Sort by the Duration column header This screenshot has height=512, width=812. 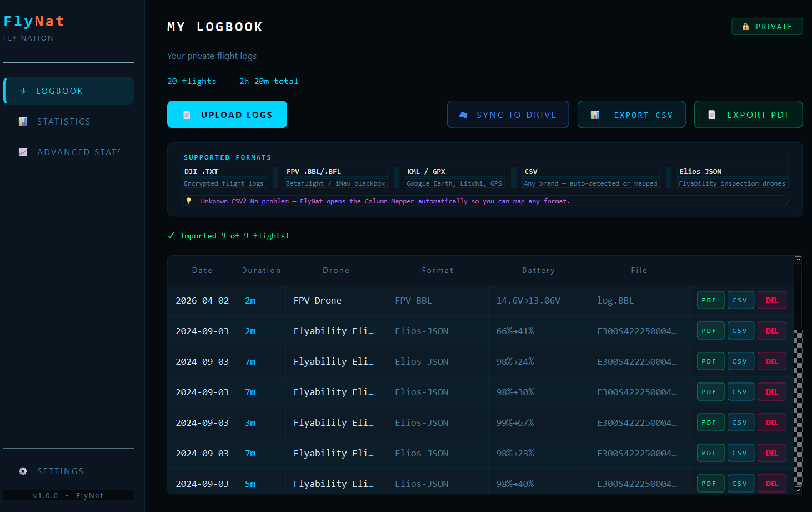[262, 270]
